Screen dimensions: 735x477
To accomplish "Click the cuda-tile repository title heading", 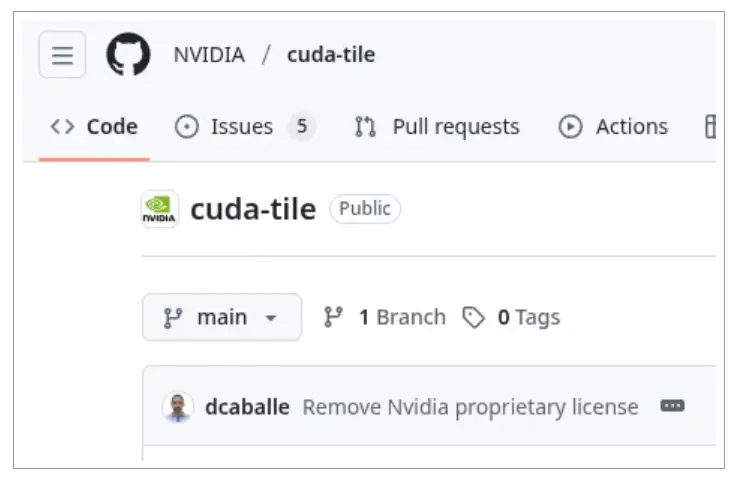I will pos(253,209).
